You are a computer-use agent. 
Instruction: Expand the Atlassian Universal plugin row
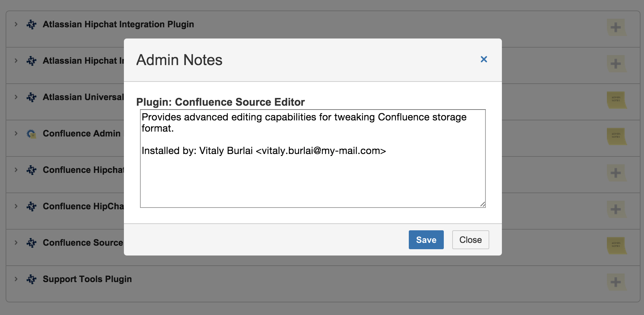click(16, 97)
